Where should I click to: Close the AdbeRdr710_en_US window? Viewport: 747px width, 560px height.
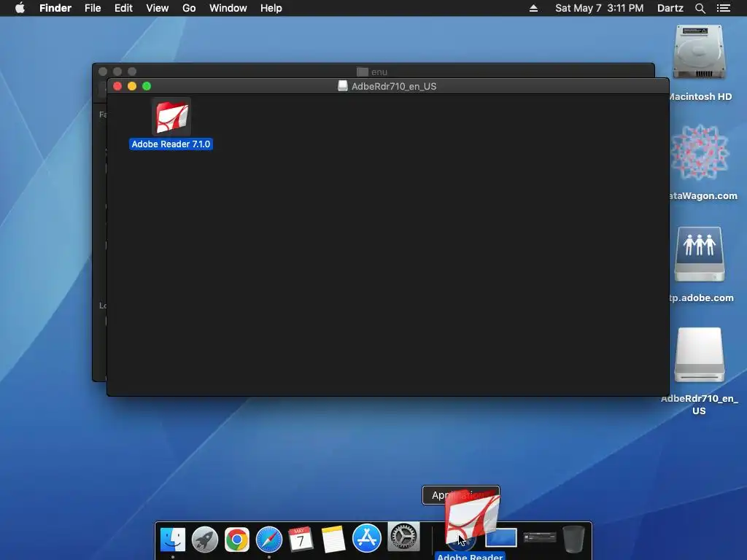(117, 86)
